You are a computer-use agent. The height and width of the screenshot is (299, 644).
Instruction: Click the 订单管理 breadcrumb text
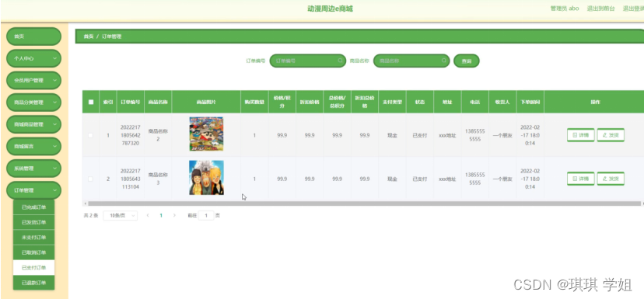112,37
